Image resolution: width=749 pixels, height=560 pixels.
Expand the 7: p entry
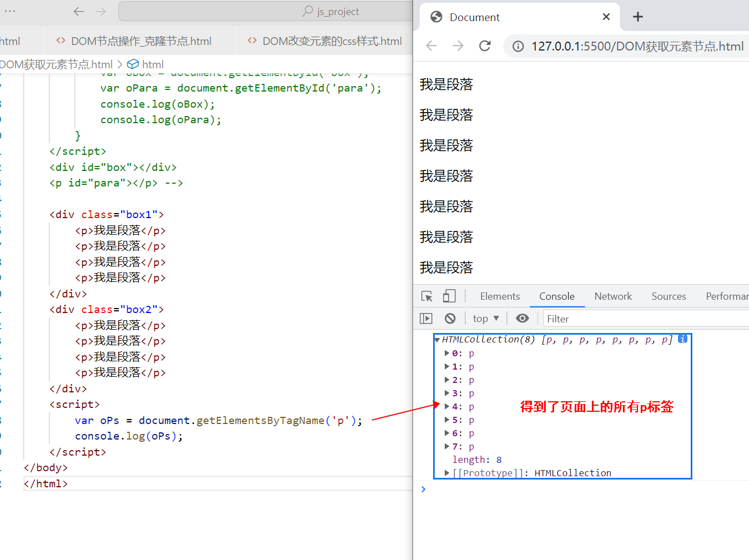point(447,447)
